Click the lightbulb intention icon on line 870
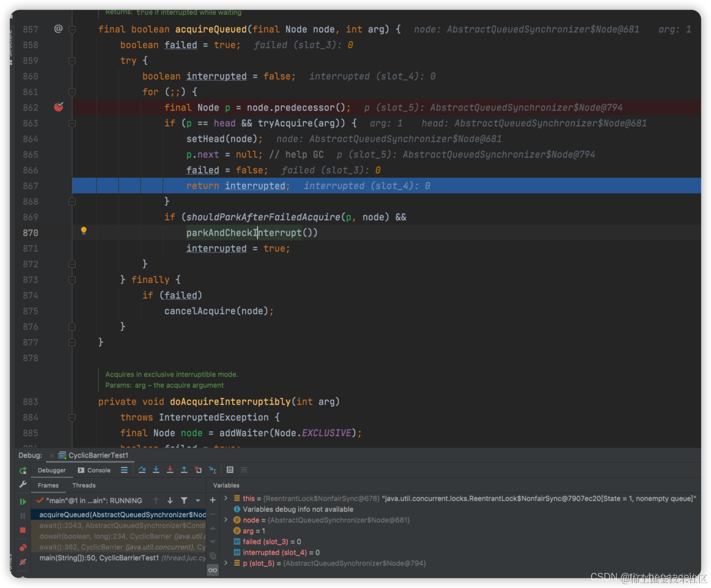This screenshot has height=588, width=711. [x=84, y=231]
